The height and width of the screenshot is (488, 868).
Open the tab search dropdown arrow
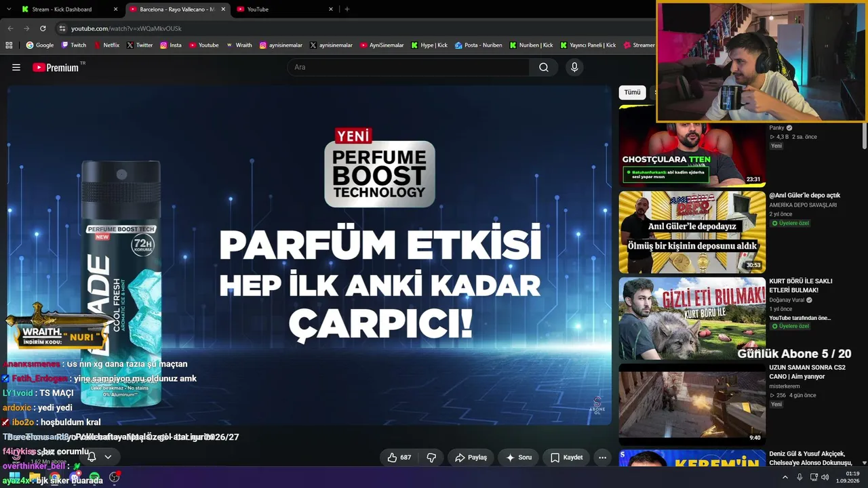click(x=9, y=9)
